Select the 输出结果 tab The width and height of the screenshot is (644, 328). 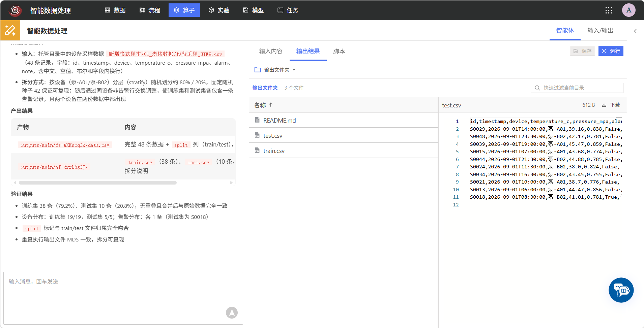(308, 51)
